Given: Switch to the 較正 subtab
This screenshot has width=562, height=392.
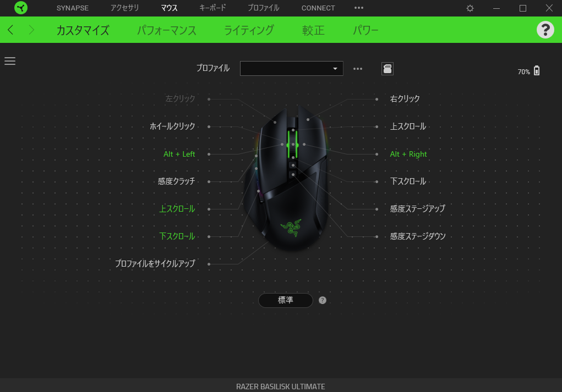Looking at the screenshot, I should [313, 30].
